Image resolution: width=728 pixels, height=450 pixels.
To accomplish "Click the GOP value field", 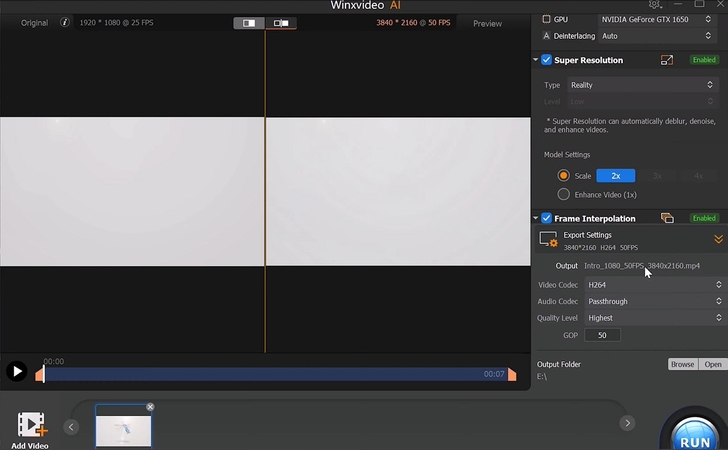I will 602,335.
